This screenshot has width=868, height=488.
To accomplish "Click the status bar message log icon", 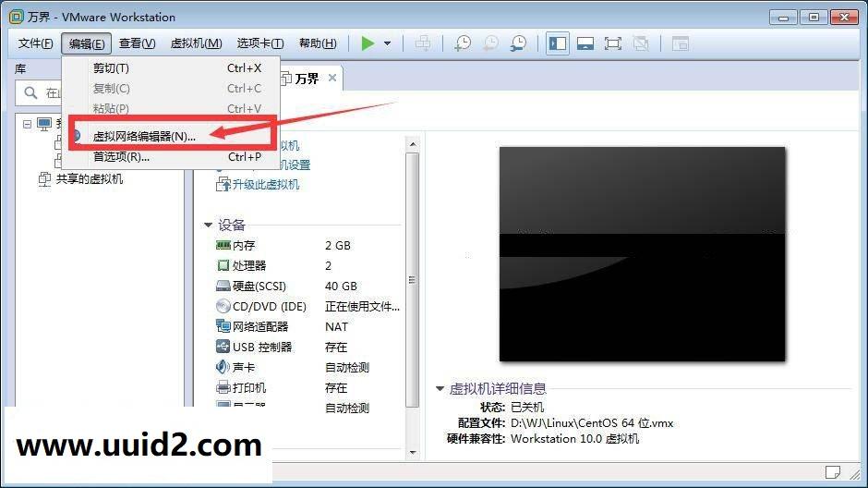I will (833, 472).
